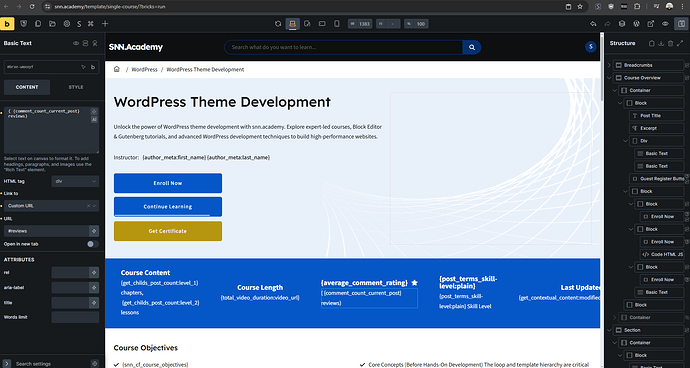This screenshot has width=690, height=368.
Task: Open the templates folder icon in the toolbar
Action: pos(52,24)
